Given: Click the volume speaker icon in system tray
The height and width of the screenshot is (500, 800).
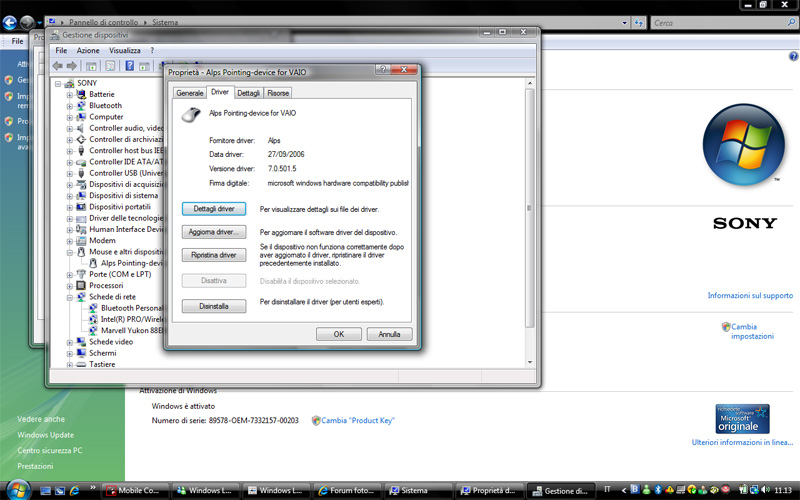Looking at the screenshot, I should 765,490.
